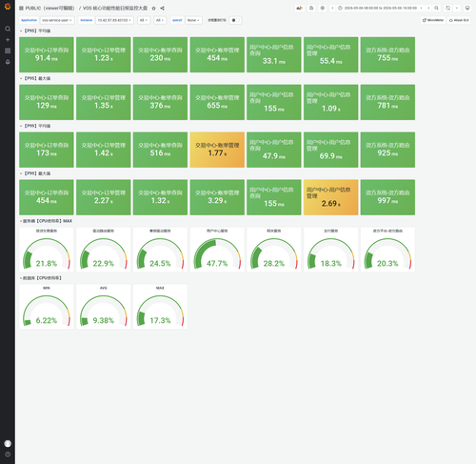The image size is (476, 464).
Task: Open the instance IP address dropdown
Action: [114, 20]
